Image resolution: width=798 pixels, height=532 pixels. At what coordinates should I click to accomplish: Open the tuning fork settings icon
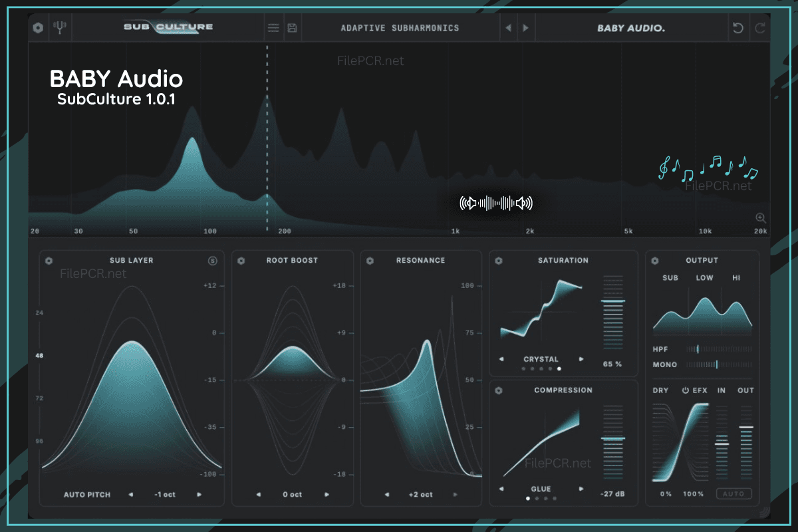61,28
